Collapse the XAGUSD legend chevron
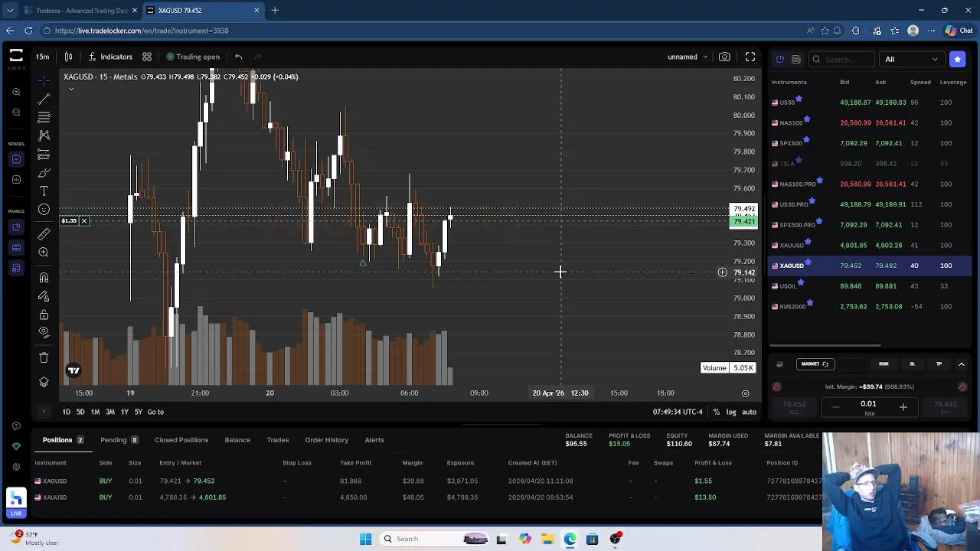This screenshot has height=551, width=980. (x=71, y=89)
